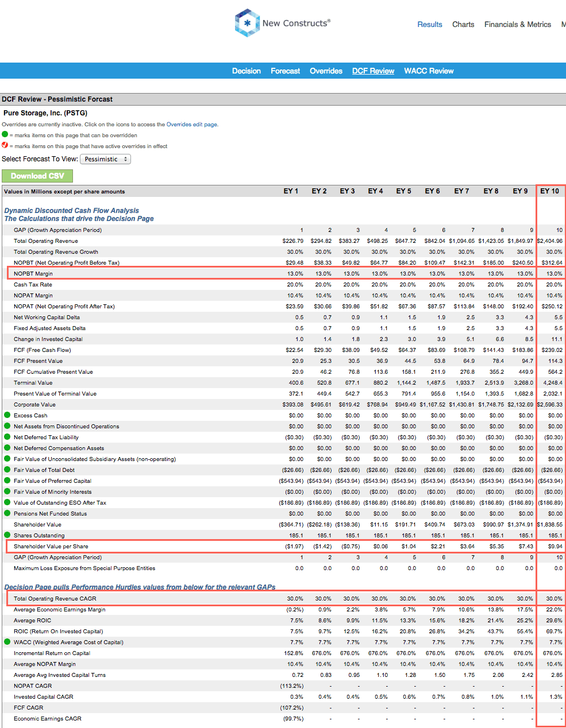This screenshot has height=728, width=566.
Task: Click the Average Economic Earnings Margin label
Action: pos(60,610)
